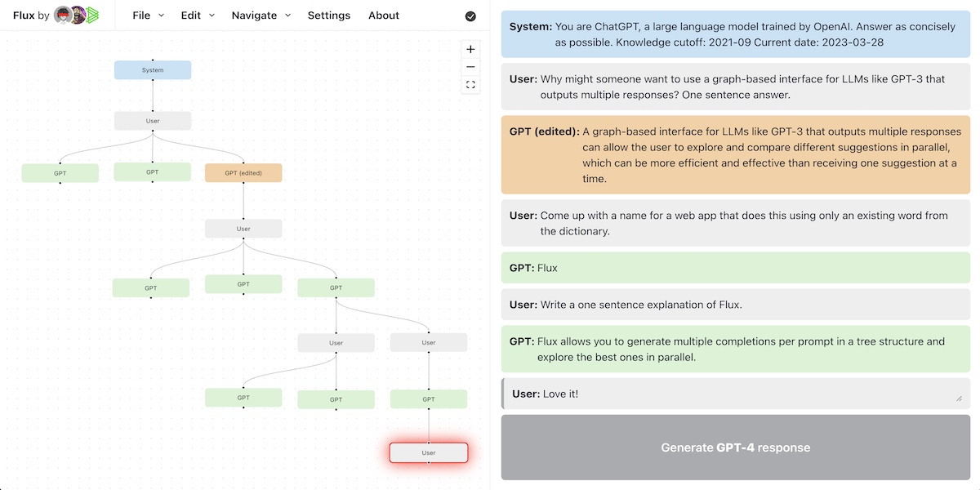Expand the Navigate dropdown menu

(x=261, y=16)
